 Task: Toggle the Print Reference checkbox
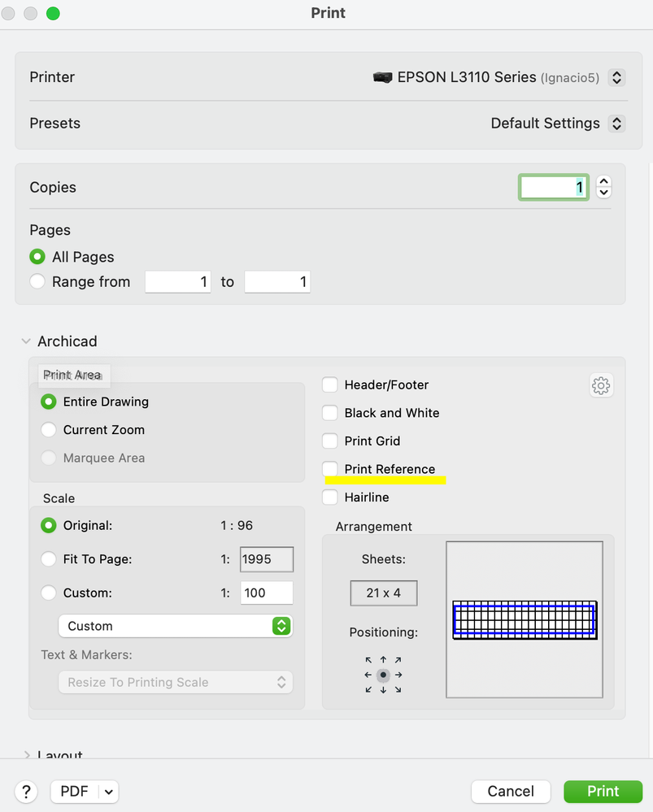point(330,469)
